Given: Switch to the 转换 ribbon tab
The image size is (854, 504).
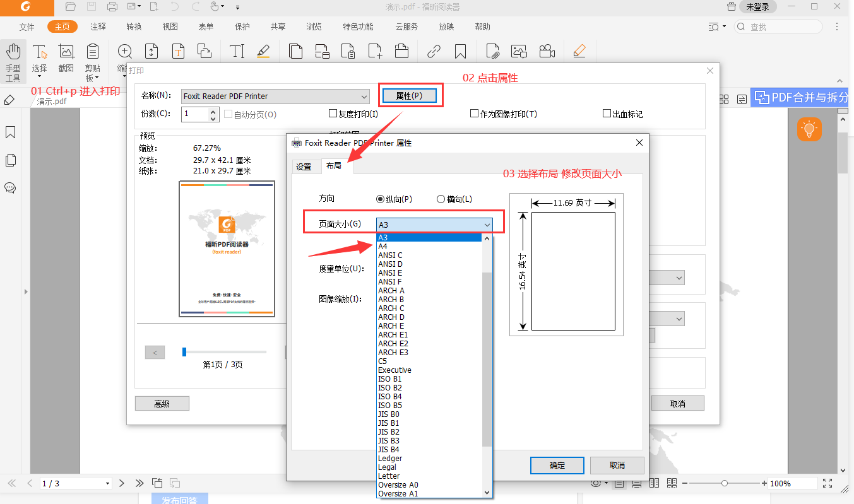Looking at the screenshot, I should click(x=134, y=26).
